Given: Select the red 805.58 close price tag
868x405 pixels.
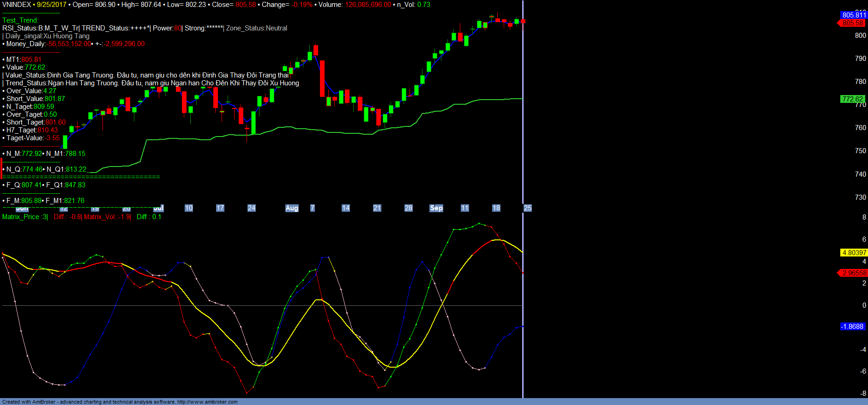Looking at the screenshot, I should [852, 23].
